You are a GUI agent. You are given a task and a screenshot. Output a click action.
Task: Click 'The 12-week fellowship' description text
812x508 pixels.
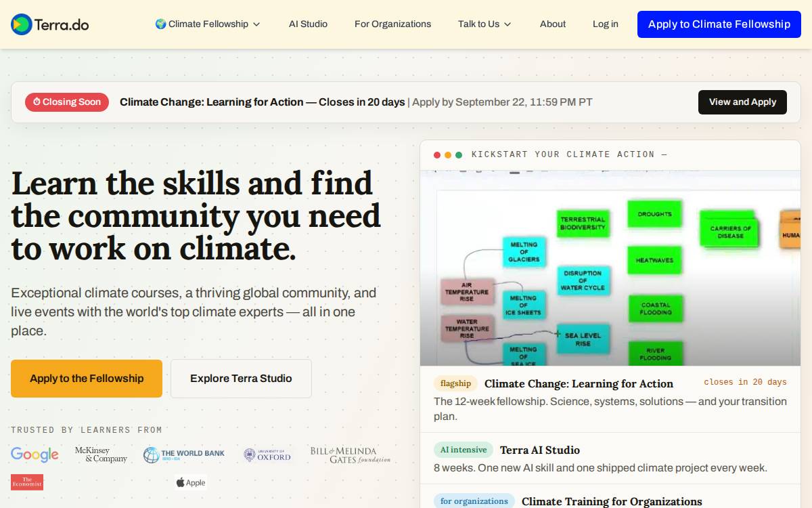[x=610, y=408]
